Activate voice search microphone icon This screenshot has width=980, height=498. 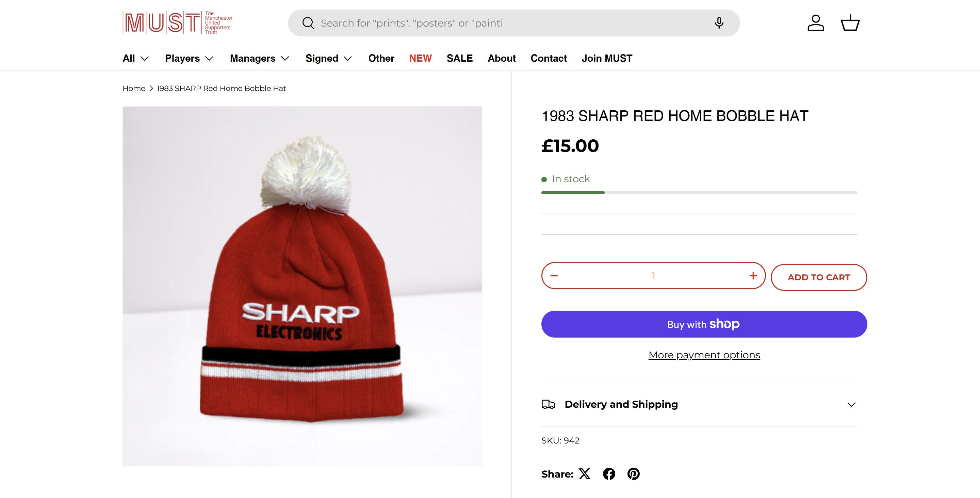(719, 23)
